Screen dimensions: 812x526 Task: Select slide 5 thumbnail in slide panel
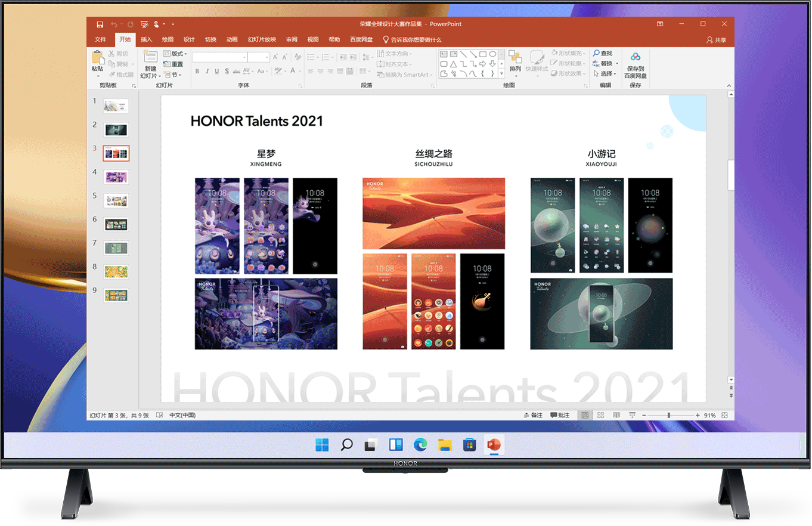[116, 200]
